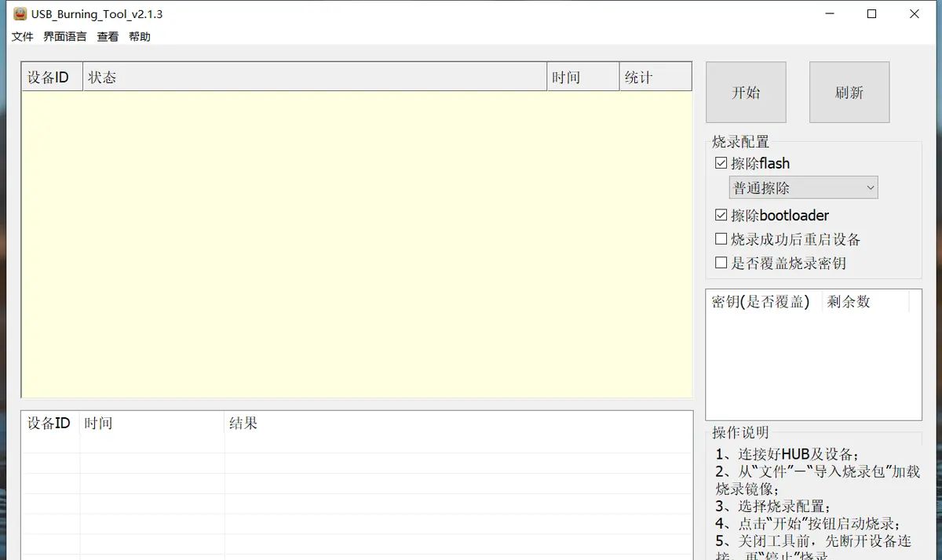This screenshot has width=942, height=560.
Task: Expand the 普通擦除 erase mode dropdown
Action: 804,188
